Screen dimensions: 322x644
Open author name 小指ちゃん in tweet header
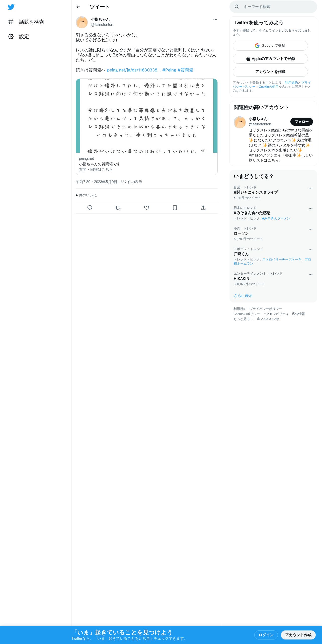[x=100, y=20]
